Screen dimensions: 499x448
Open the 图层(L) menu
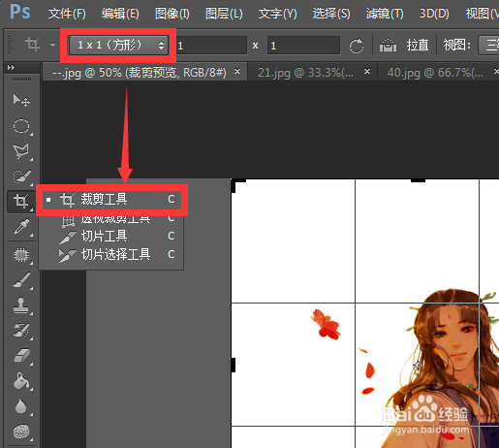pos(224,14)
